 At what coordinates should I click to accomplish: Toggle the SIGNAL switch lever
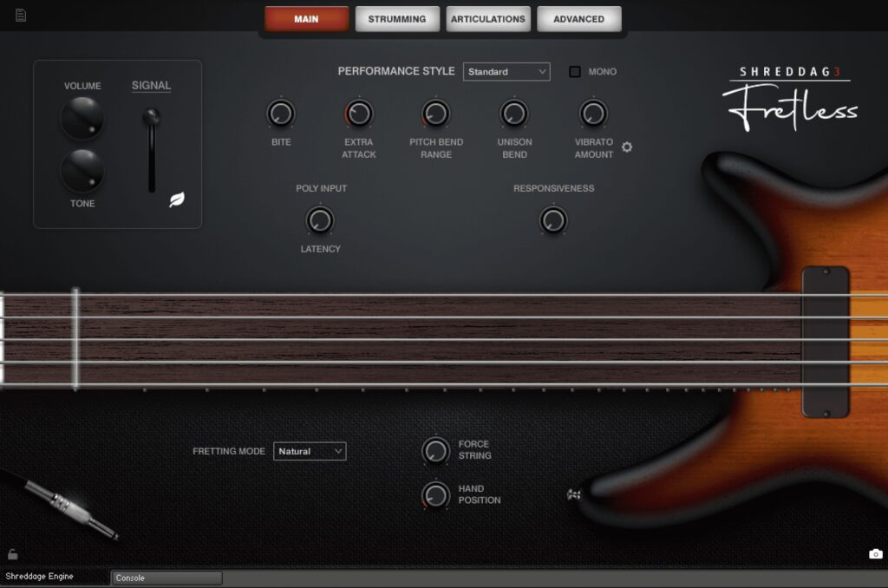click(152, 117)
